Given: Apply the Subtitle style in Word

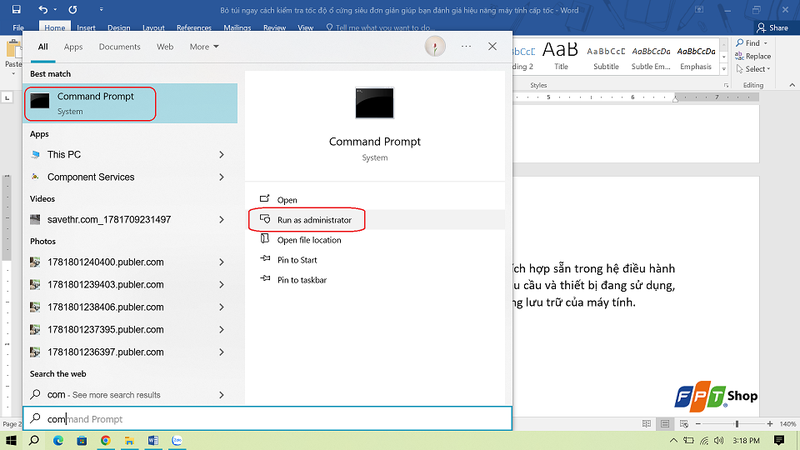Looking at the screenshot, I should point(606,57).
